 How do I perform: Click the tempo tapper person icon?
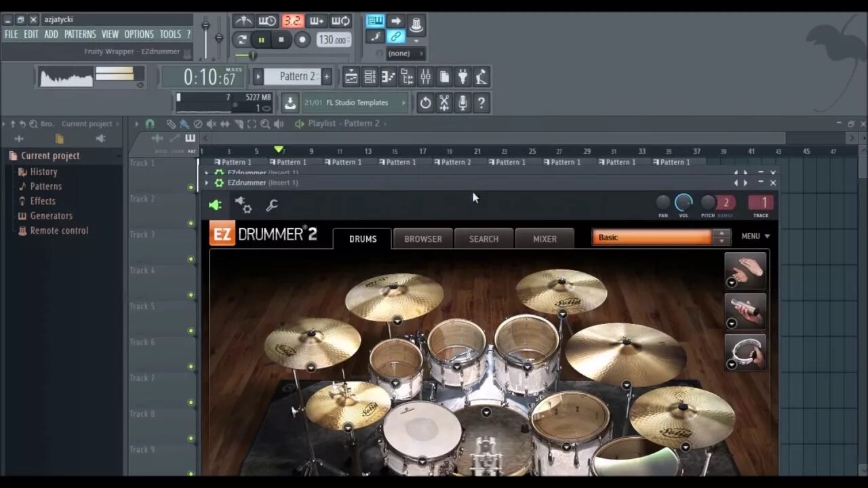tap(481, 77)
